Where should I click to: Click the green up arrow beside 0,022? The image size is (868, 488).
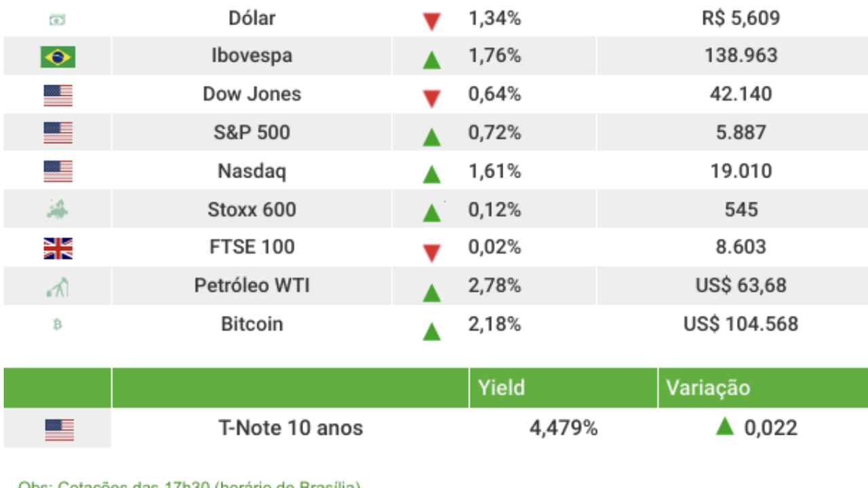pyautogui.click(x=725, y=426)
